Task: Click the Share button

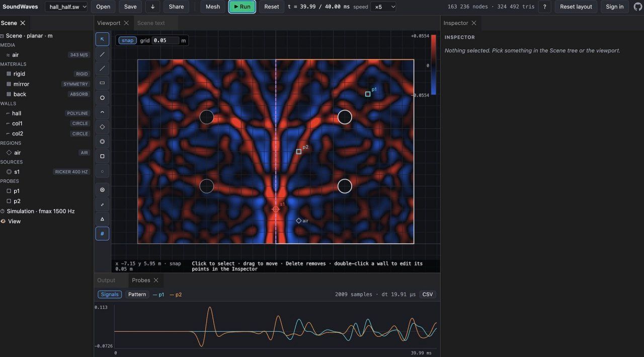Action: pyautogui.click(x=176, y=7)
